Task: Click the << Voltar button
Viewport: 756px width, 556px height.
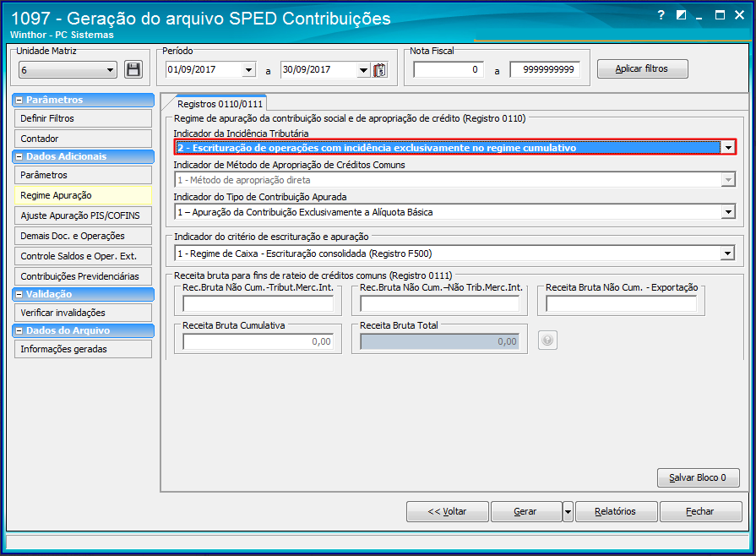Action: [x=448, y=511]
